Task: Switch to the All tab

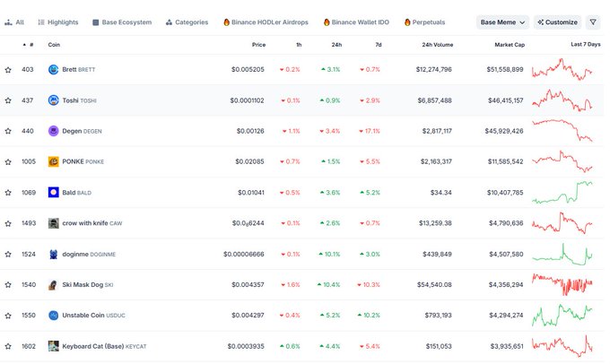Action: pyautogui.click(x=14, y=22)
